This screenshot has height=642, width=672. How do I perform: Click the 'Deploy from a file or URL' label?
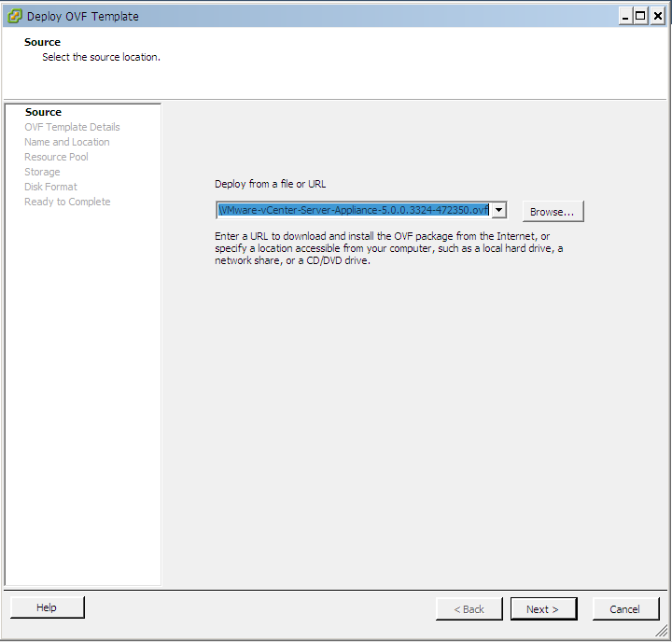click(270, 184)
